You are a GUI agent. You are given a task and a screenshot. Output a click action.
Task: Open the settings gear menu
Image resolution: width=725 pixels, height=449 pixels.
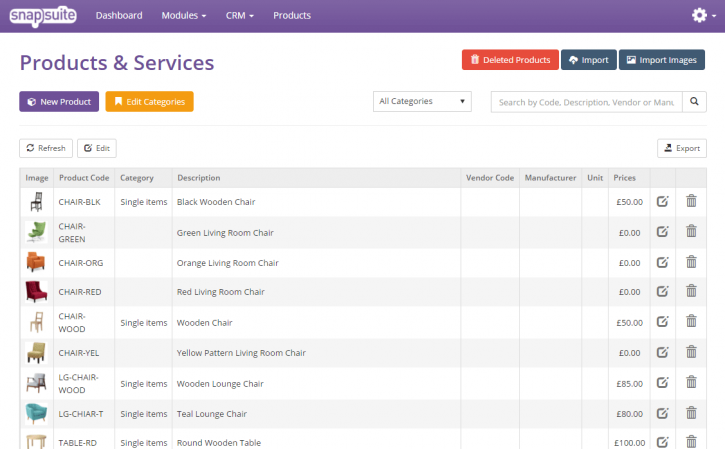point(703,15)
